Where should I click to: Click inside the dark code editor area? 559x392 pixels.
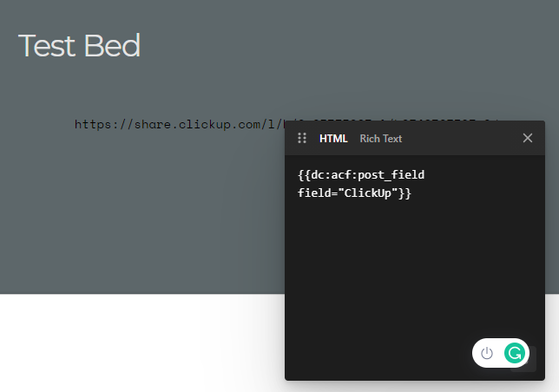[415, 267]
